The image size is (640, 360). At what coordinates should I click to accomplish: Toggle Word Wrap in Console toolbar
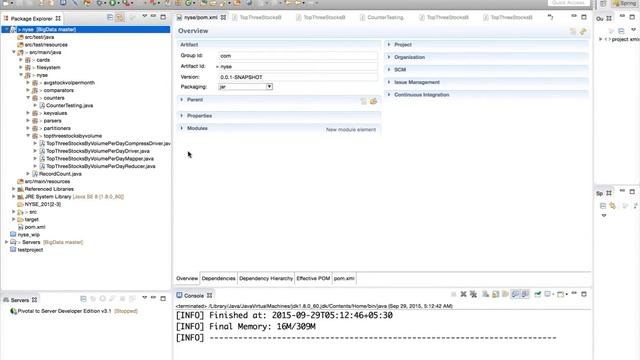tap(505, 294)
